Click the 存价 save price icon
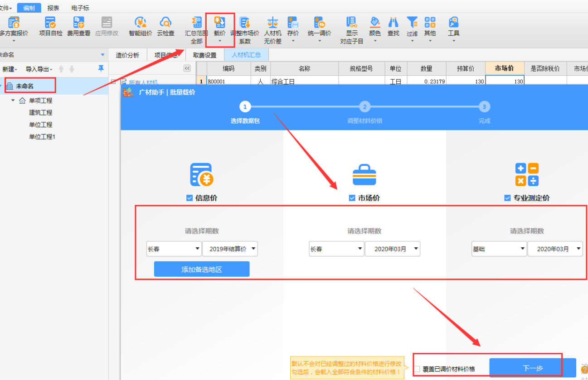 point(293,22)
